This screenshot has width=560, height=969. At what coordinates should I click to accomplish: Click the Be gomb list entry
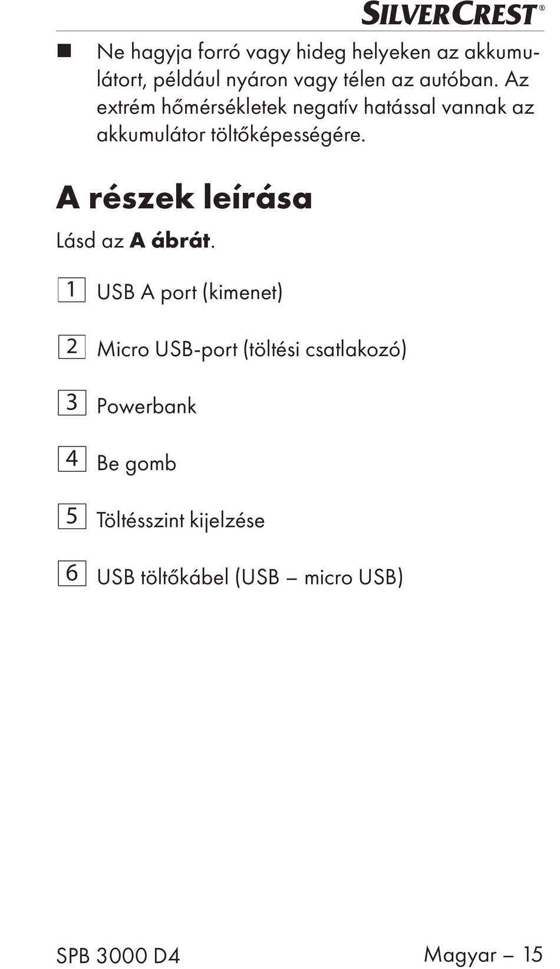click(136, 464)
